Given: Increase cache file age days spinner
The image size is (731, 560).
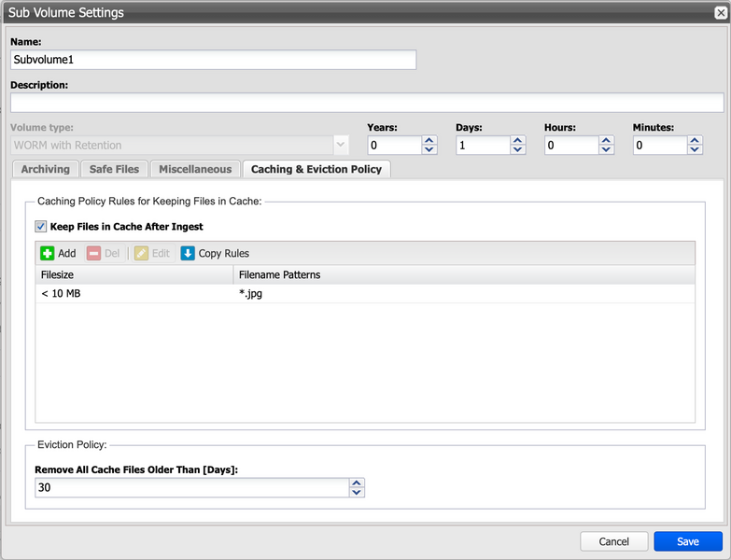Looking at the screenshot, I should 357,483.
